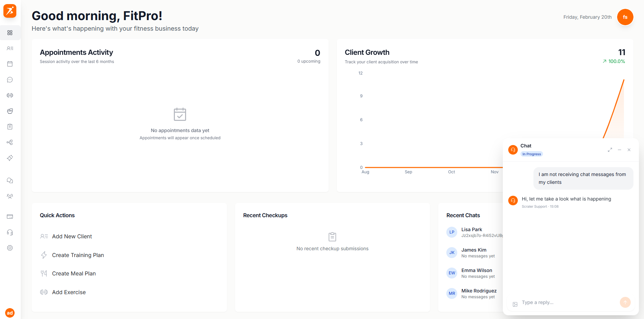This screenshot has width=644, height=319.
Task: Select the Clients icon in sidebar
Action: pos(10,48)
